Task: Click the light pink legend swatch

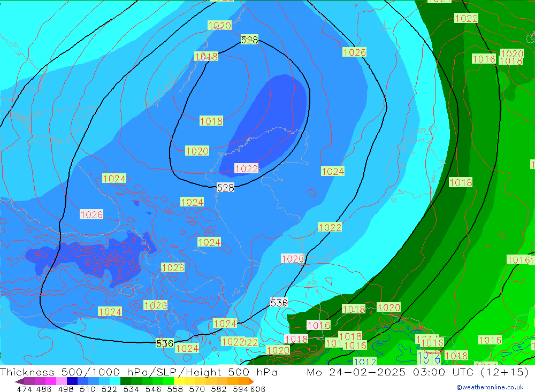Action: [62, 381]
